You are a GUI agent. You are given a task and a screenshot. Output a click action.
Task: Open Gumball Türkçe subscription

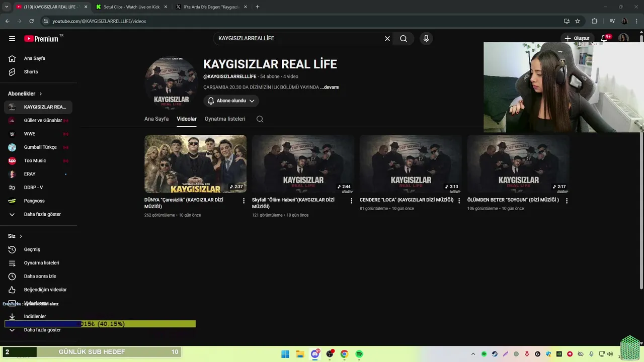tap(38, 147)
